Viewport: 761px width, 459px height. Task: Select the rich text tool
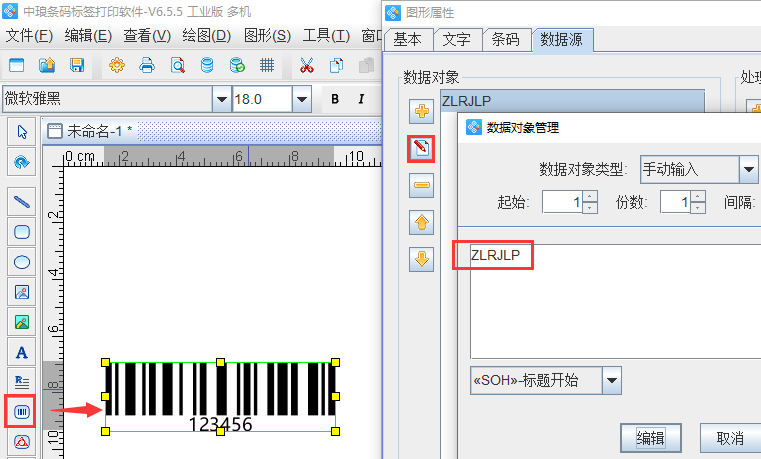(x=22, y=382)
